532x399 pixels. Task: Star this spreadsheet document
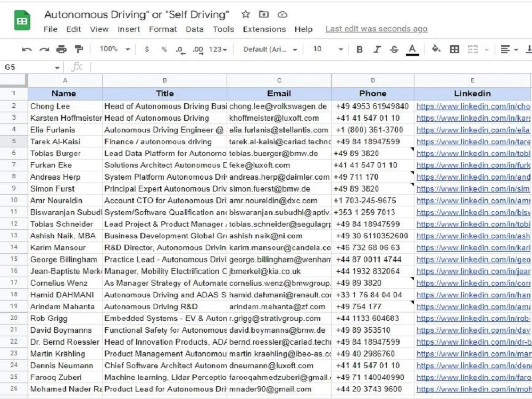click(x=246, y=14)
